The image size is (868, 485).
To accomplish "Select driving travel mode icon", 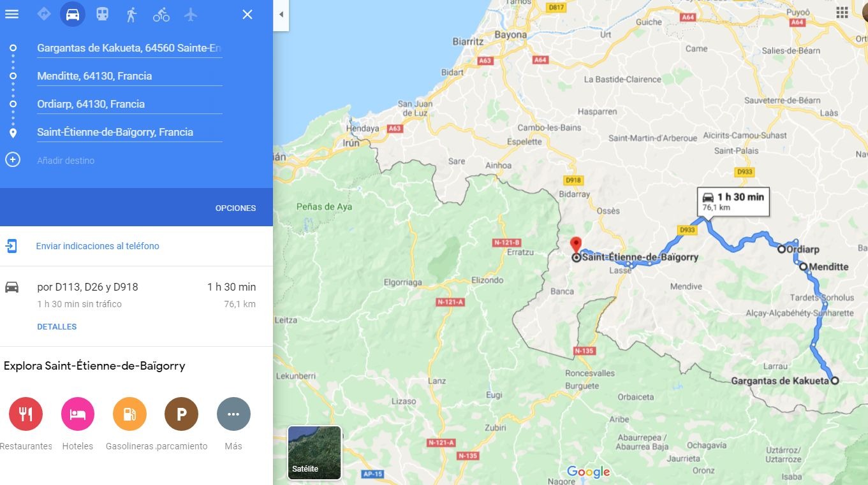I will tap(73, 14).
